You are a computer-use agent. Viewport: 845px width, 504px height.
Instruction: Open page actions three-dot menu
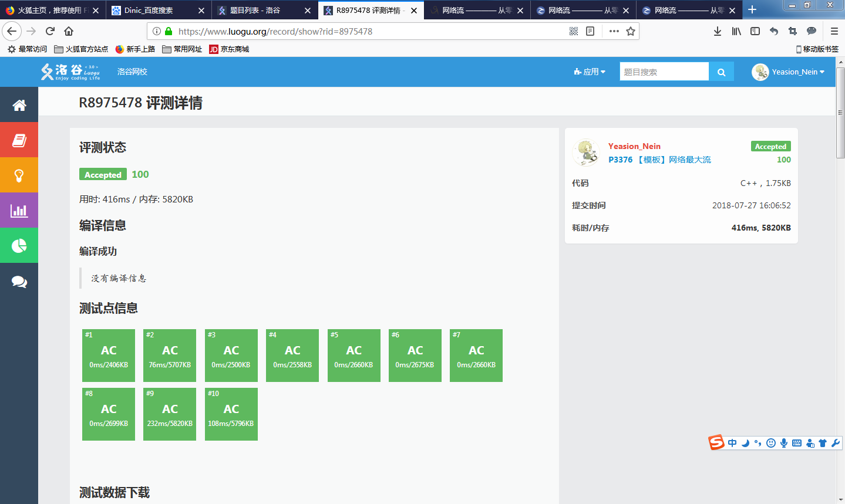[614, 31]
